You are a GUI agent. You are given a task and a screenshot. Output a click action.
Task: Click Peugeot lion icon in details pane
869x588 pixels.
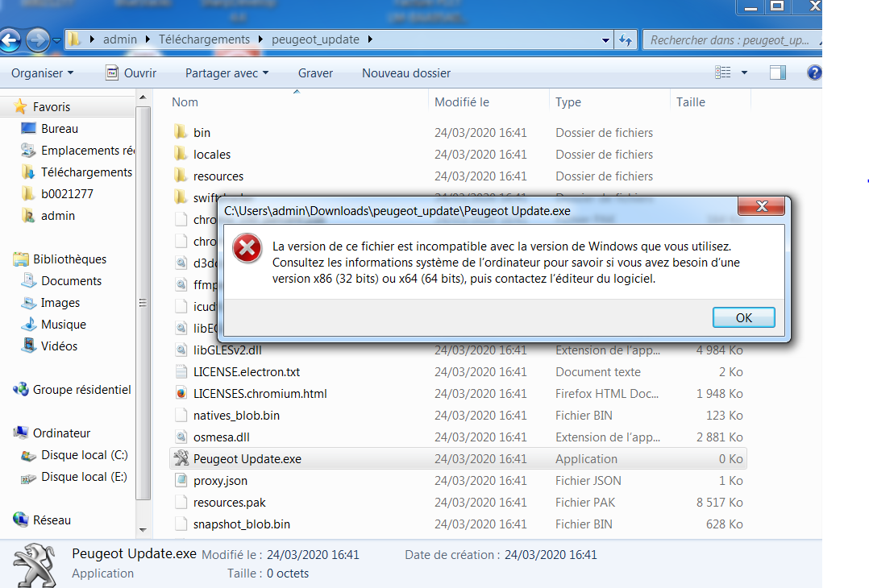[x=35, y=565]
